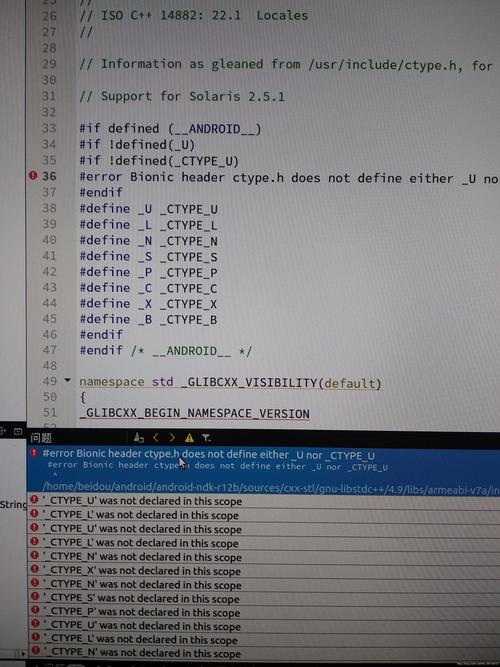Screen dimensions: 500x667
Task: Click line number 46 in the gutter
Action: (49, 334)
